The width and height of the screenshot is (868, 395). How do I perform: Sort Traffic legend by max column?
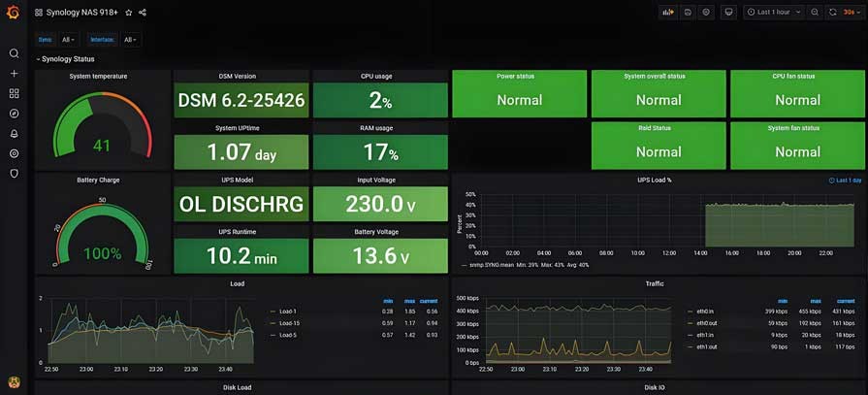click(816, 301)
